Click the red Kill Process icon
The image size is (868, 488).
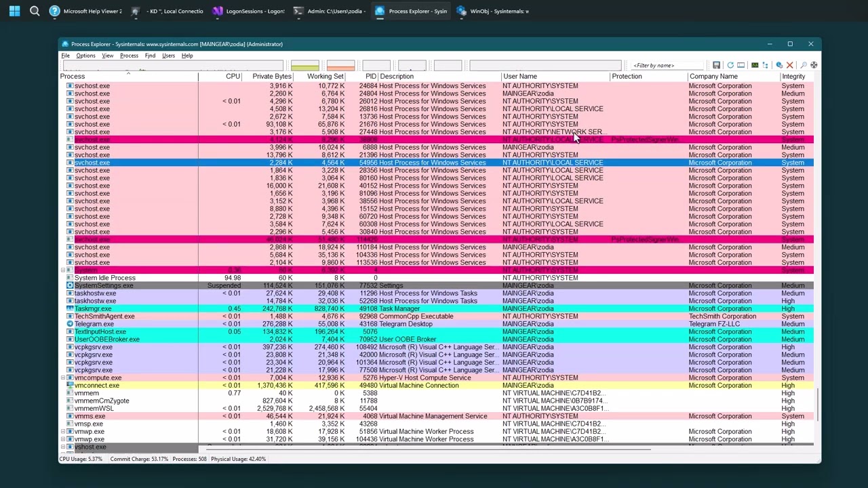(789, 65)
